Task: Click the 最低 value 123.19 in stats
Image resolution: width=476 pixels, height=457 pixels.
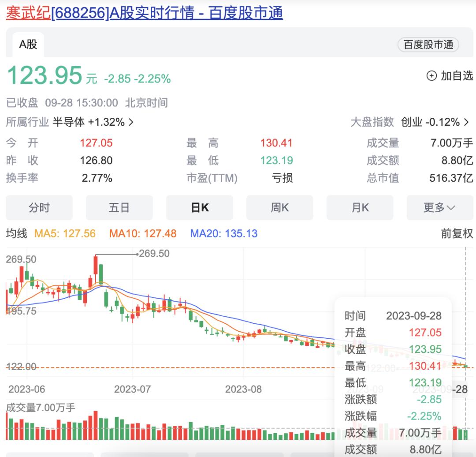Action: click(276, 161)
